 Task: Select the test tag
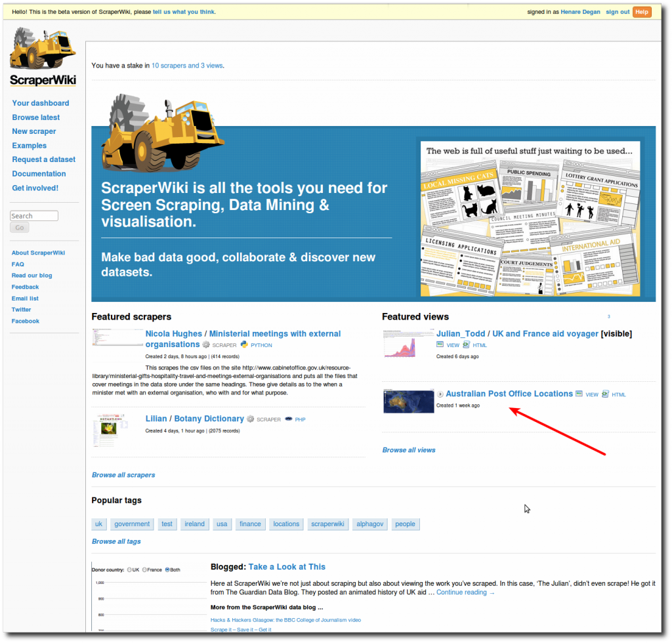click(167, 525)
